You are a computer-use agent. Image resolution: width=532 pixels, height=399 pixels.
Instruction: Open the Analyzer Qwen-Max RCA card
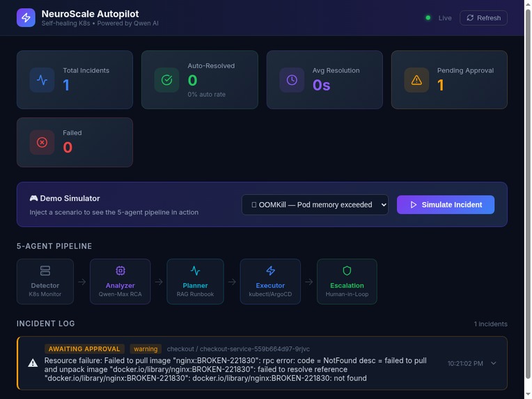coord(120,281)
